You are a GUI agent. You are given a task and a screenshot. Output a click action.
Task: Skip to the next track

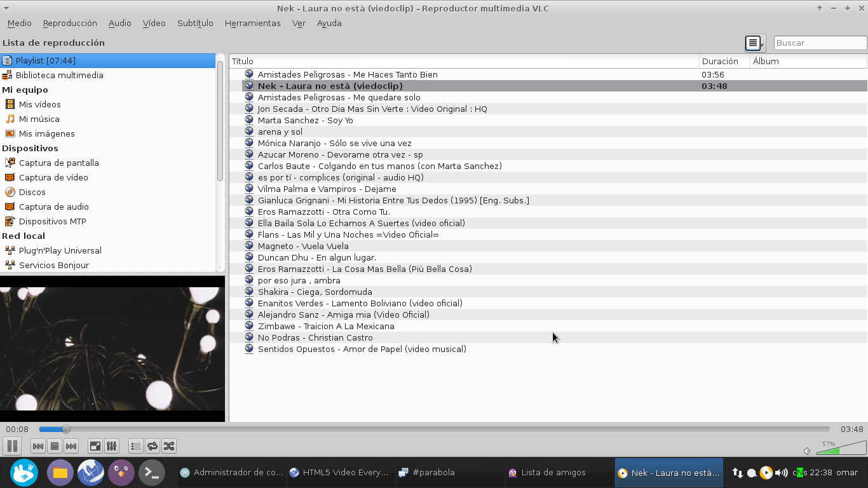[71, 446]
